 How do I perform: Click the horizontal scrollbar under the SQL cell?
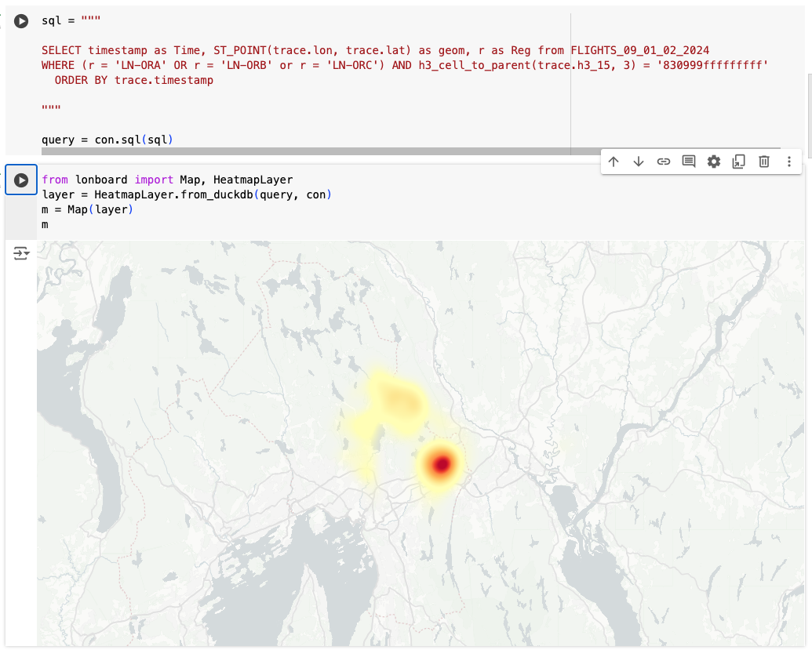pos(314,151)
